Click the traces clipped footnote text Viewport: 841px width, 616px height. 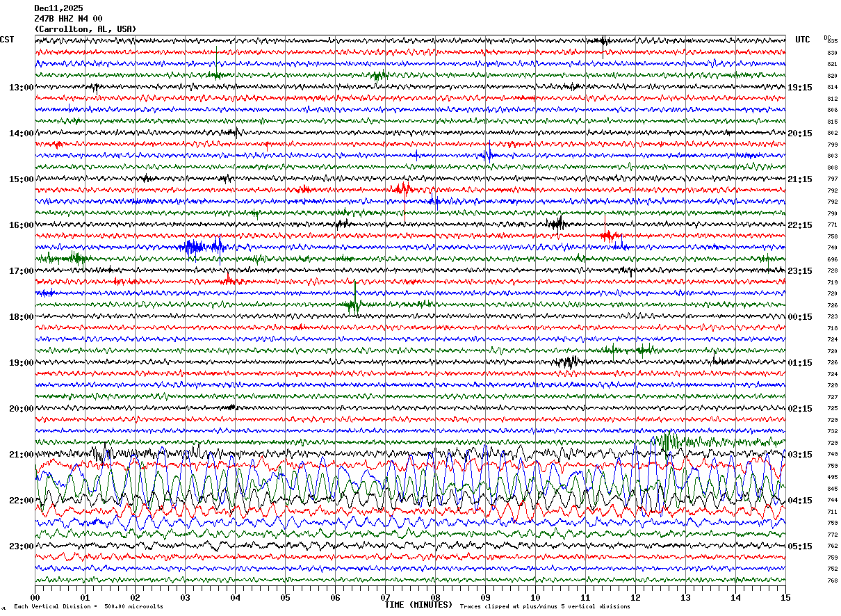[x=545, y=606]
